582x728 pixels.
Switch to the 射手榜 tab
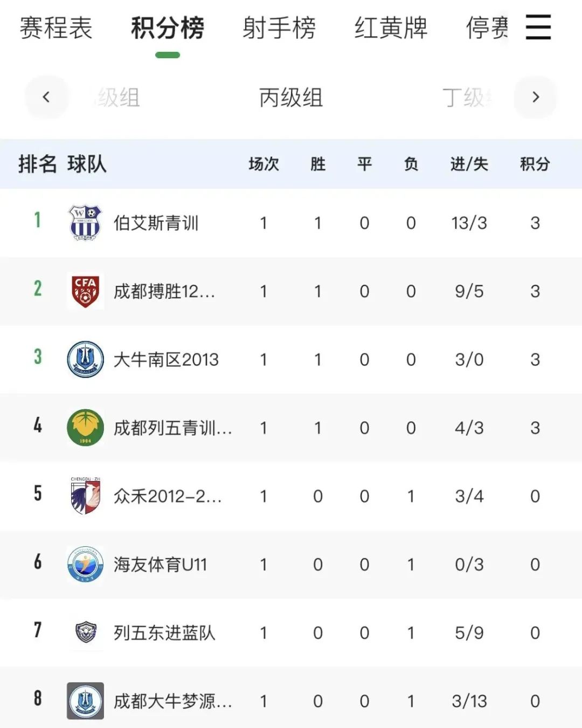pyautogui.click(x=279, y=28)
